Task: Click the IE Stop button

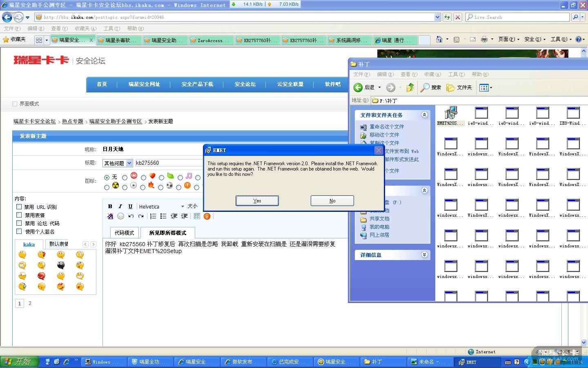Action: [458, 17]
